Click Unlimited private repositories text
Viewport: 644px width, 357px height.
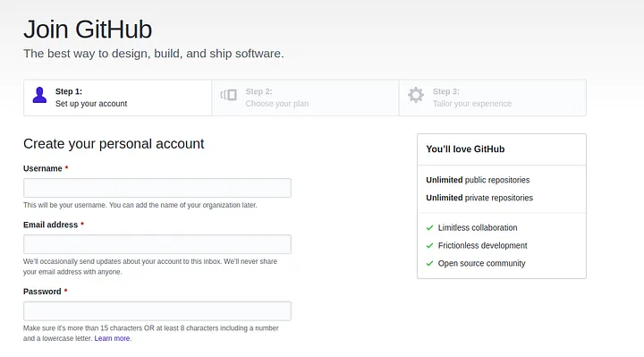[x=479, y=198]
